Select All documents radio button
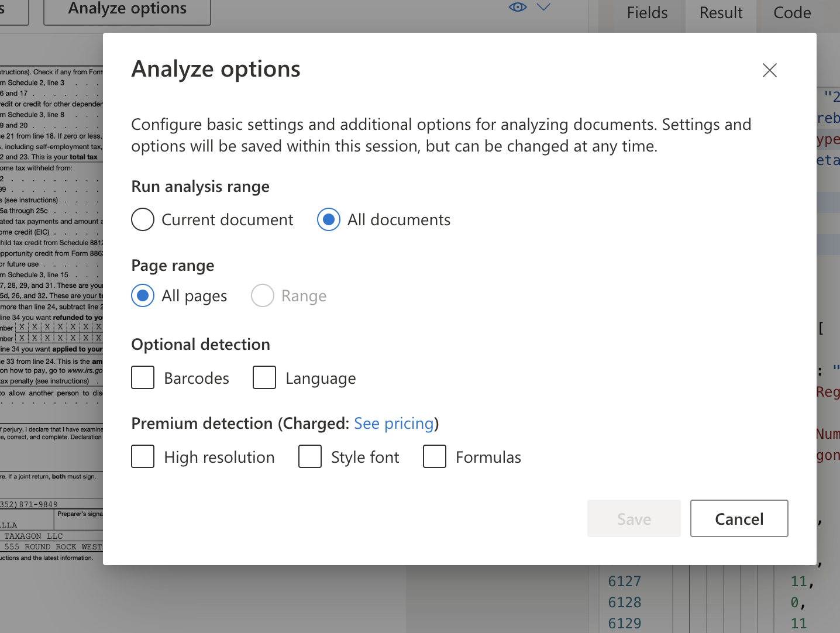Screen dimensions: 840x633 click(x=329, y=220)
